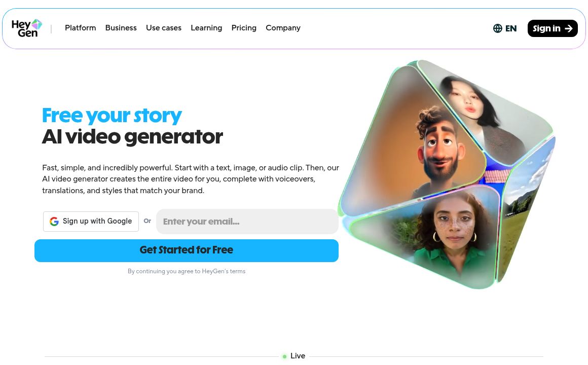Open the Company menu
The image size is (588, 365).
pos(283,28)
